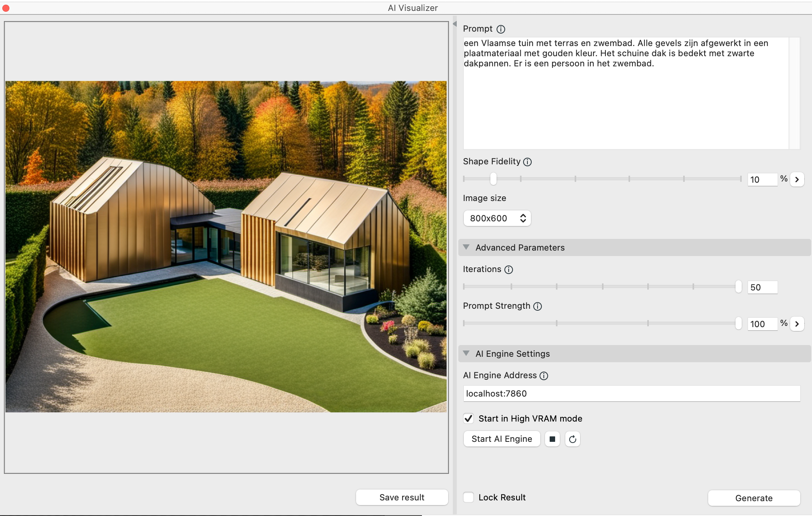Click the Save result button
The image size is (812, 516).
click(x=402, y=497)
